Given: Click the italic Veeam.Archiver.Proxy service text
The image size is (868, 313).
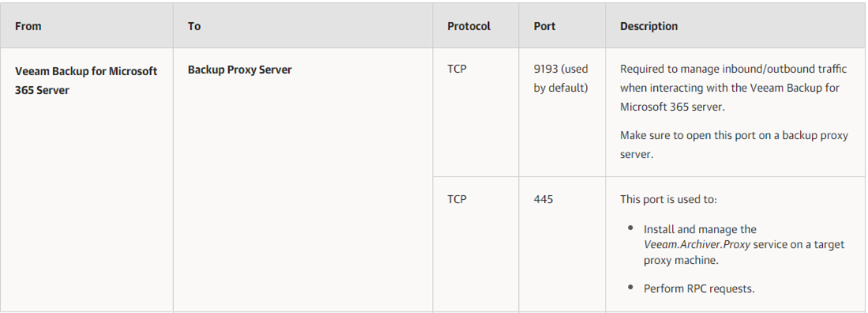Looking at the screenshot, I should [x=697, y=244].
